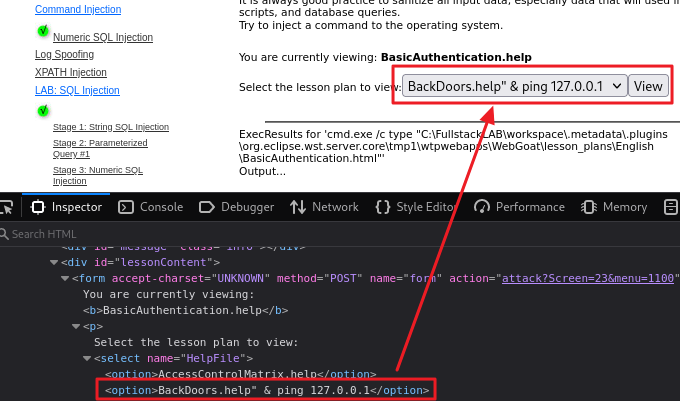Switch to the Style Editor tab
680x401 pixels.
click(415, 207)
